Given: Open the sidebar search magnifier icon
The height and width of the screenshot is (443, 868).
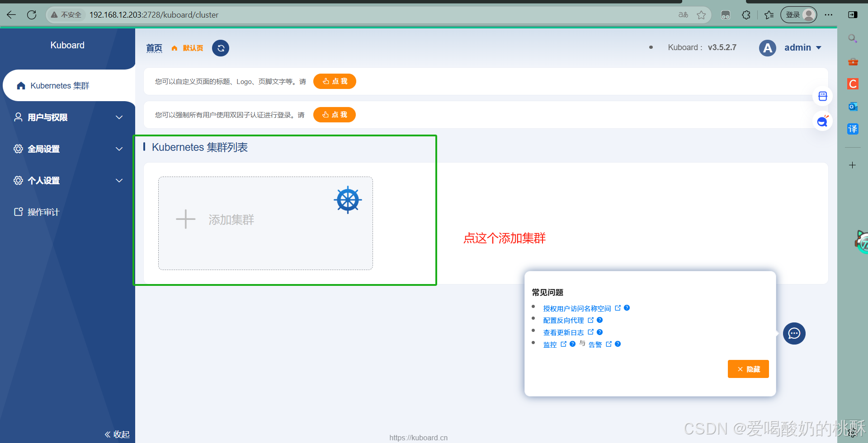Looking at the screenshot, I should (853, 38).
